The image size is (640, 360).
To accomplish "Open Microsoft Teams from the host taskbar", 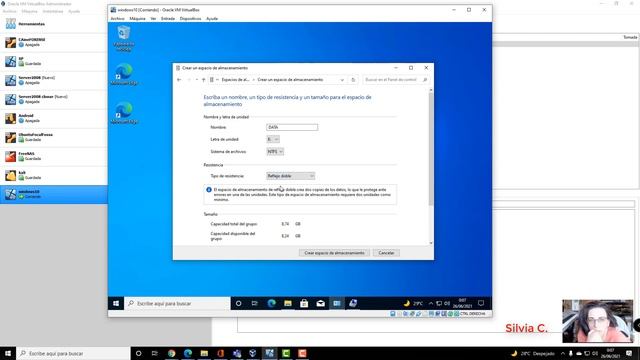I will pos(237,353).
